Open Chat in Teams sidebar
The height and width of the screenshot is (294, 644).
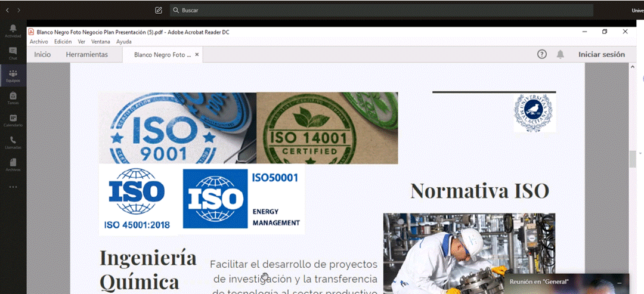click(x=13, y=54)
